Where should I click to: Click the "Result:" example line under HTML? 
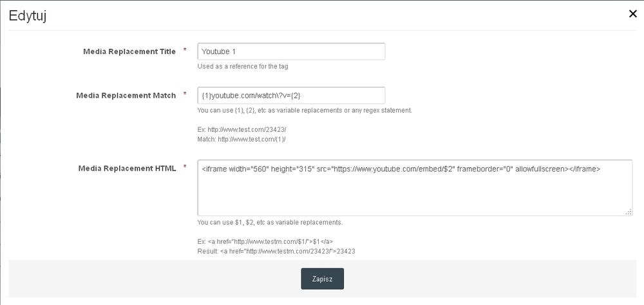pos(277,251)
